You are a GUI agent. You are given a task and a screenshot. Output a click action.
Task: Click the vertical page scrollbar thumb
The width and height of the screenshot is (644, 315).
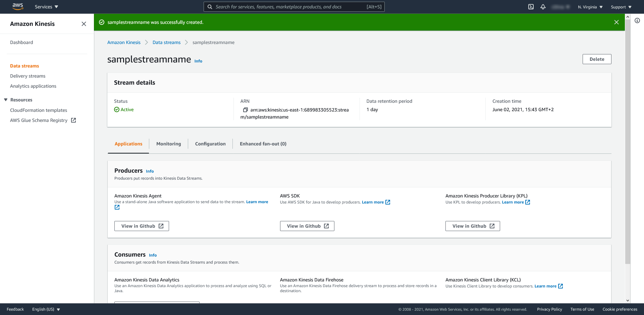click(x=628, y=142)
